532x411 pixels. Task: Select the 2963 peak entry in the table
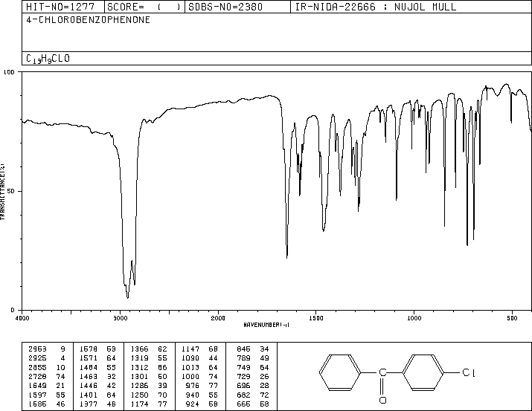pyautogui.click(x=47, y=349)
